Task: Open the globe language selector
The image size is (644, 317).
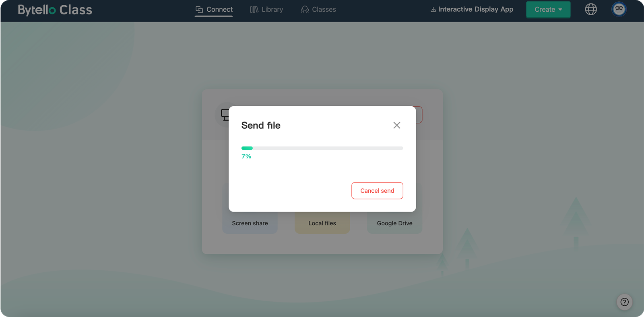Action: [x=590, y=9]
